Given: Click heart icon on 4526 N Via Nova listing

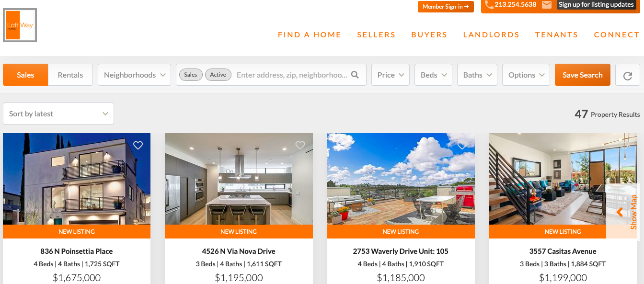Looking at the screenshot, I should (300, 145).
